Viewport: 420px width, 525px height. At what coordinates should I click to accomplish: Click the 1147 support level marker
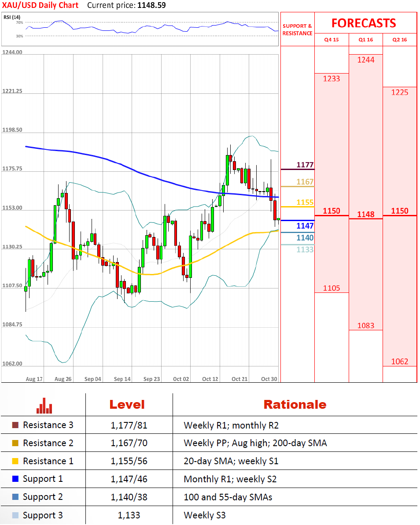tap(305, 226)
